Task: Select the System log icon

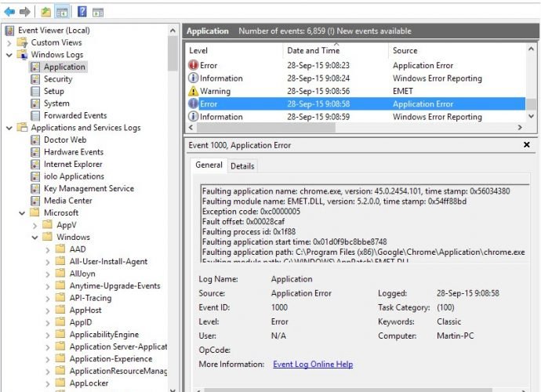Action: coord(35,103)
